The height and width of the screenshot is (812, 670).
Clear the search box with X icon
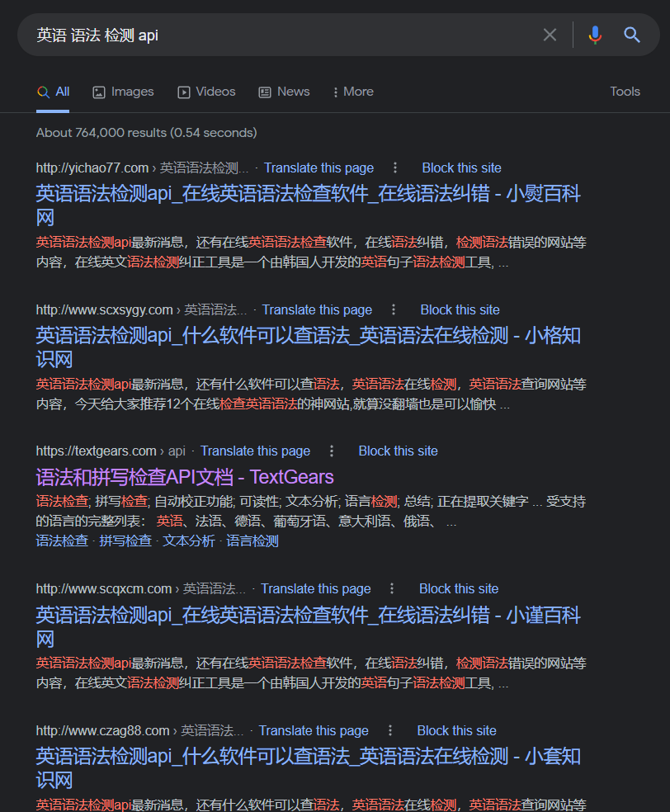click(550, 35)
